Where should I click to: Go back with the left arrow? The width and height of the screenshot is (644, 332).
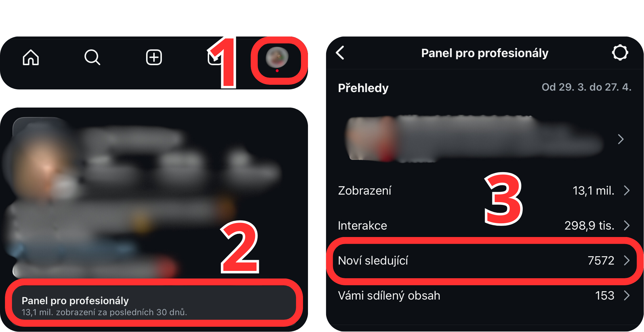340,53
